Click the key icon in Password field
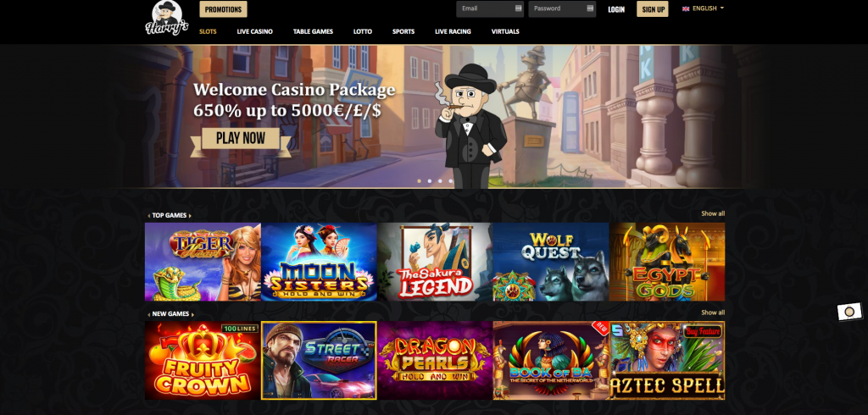The width and height of the screenshot is (868, 415). [x=590, y=8]
